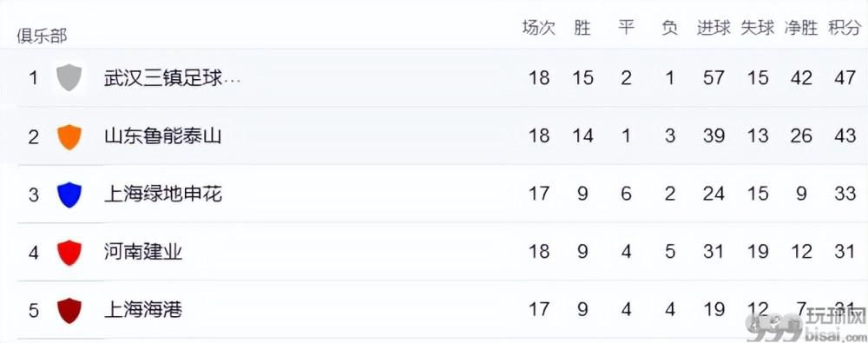868x343 pixels.
Task: Click the blue shield icon for 上海绿地申花
Action: point(69,195)
